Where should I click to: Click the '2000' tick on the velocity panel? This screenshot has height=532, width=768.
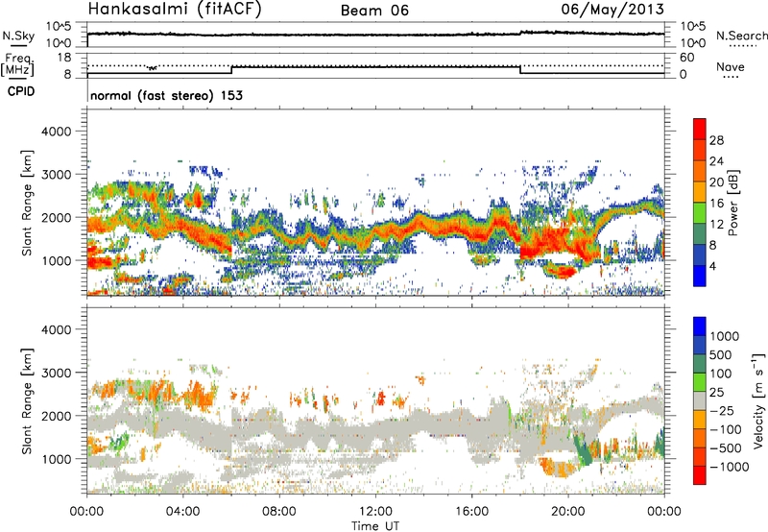(x=56, y=416)
